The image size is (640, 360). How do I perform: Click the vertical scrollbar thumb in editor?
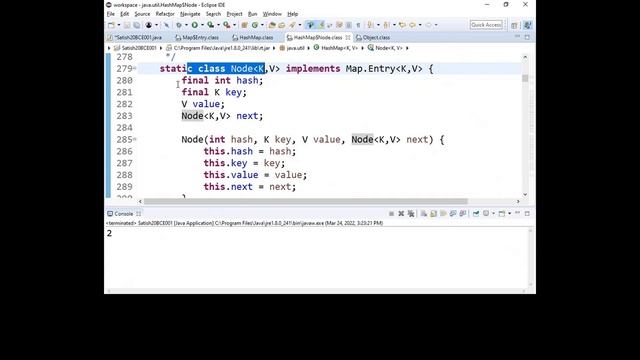(525, 78)
